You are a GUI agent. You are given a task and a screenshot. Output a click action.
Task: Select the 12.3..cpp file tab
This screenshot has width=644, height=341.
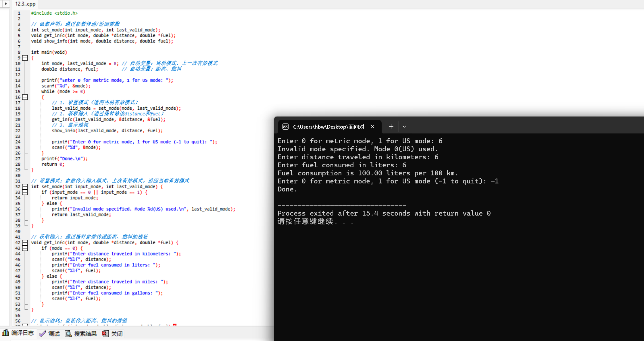point(25,4)
